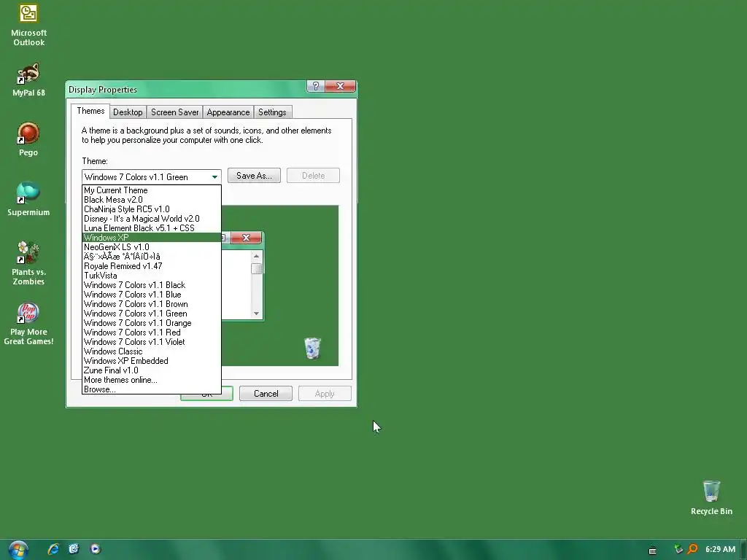Choose Windows Classic theme

click(x=152, y=351)
